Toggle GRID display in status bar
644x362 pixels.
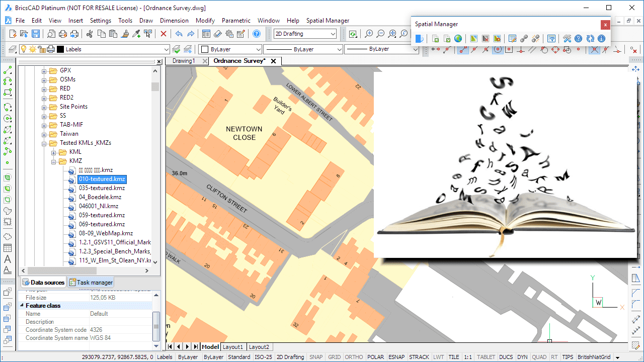pos(334,357)
